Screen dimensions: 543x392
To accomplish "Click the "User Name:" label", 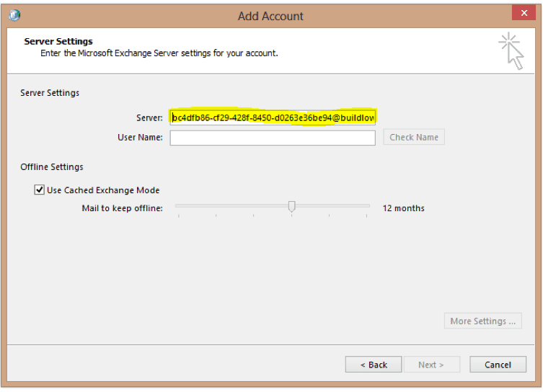I will point(140,138).
